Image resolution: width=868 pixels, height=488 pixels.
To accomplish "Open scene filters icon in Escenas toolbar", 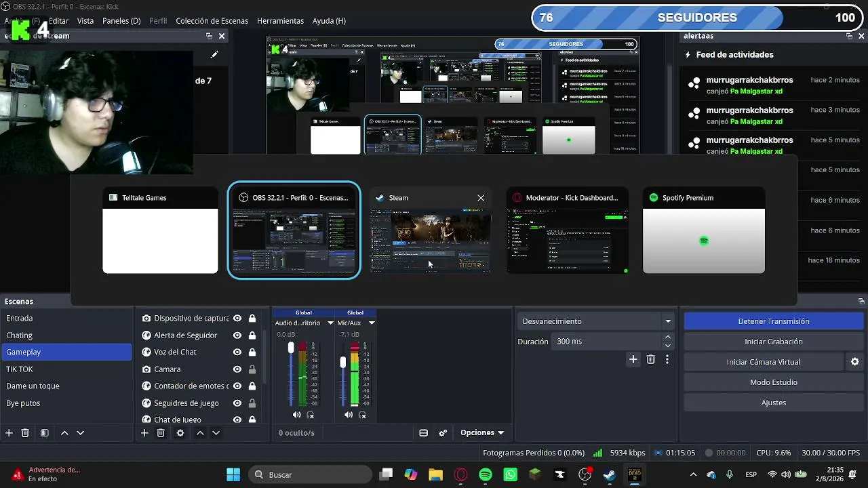I will tap(45, 433).
